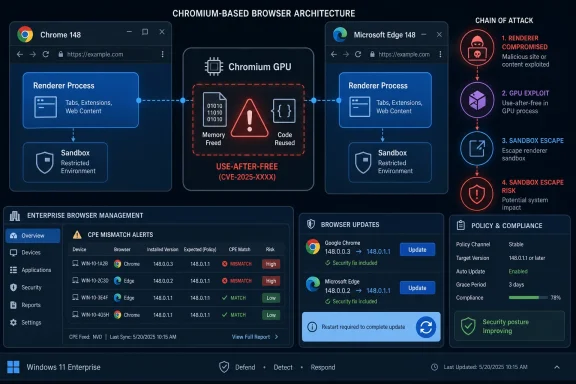Open the three-dot menu in the Chrome 148 window
576x384 pixels.
pyautogui.click(x=162, y=54)
